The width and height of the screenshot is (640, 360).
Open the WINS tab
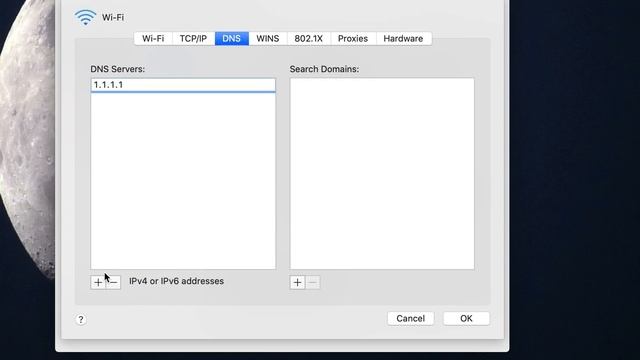[268, 38]
